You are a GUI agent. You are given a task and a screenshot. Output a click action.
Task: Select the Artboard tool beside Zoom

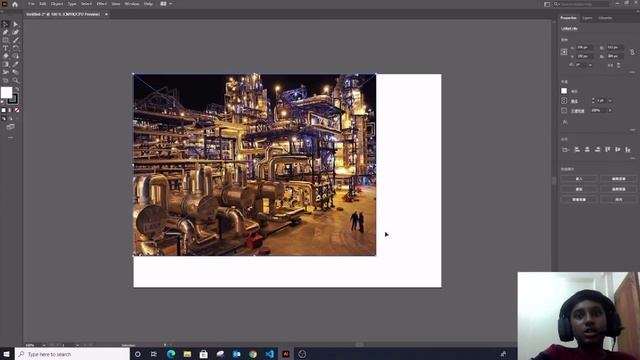pyautogui.click(x=5, y=80)
